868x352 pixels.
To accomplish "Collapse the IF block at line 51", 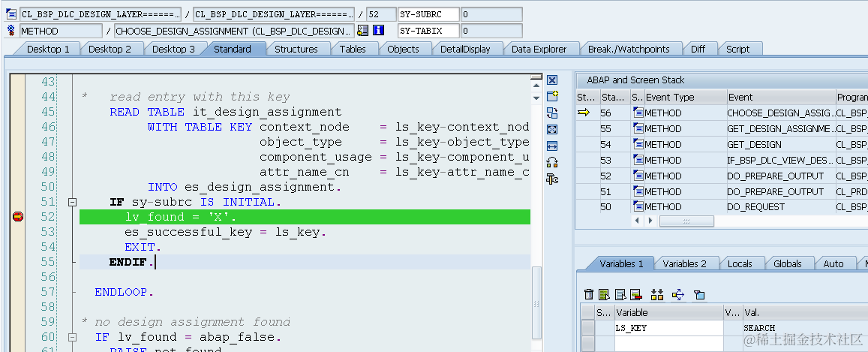I will click(72, 203).
